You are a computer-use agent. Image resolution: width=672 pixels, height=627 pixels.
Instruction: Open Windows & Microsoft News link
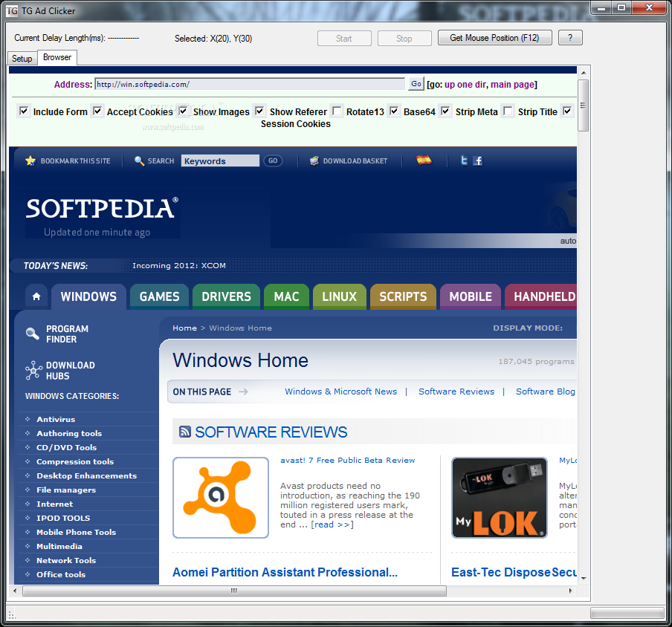tap(341, 392)
